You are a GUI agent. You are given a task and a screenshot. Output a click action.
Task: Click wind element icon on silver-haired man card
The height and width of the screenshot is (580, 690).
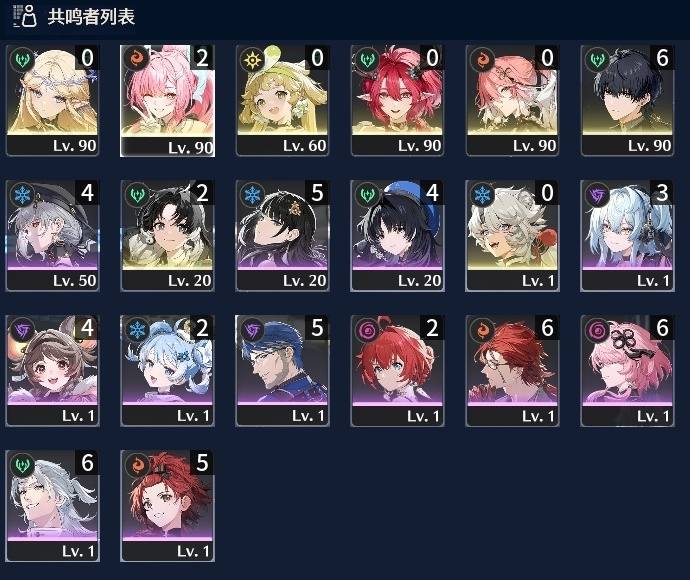click(22, 465)
